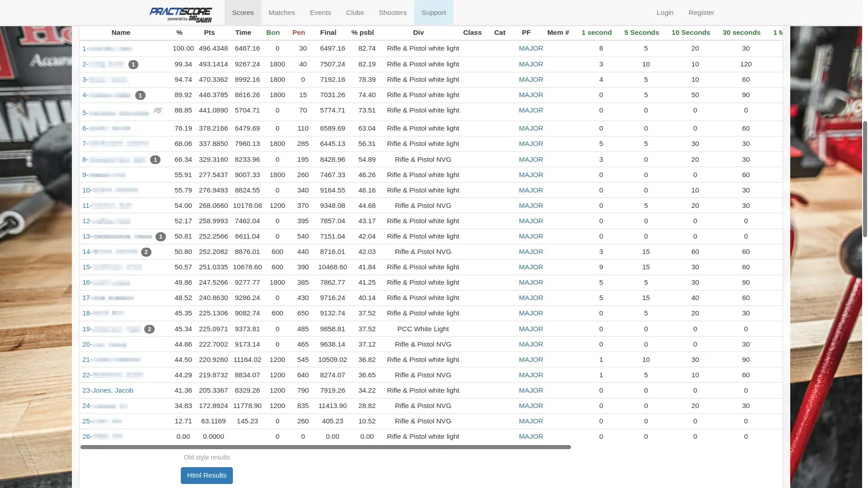Sort by the "1 second" column header
This screenshot has height=488, width=868.
(x=596, y=33)
